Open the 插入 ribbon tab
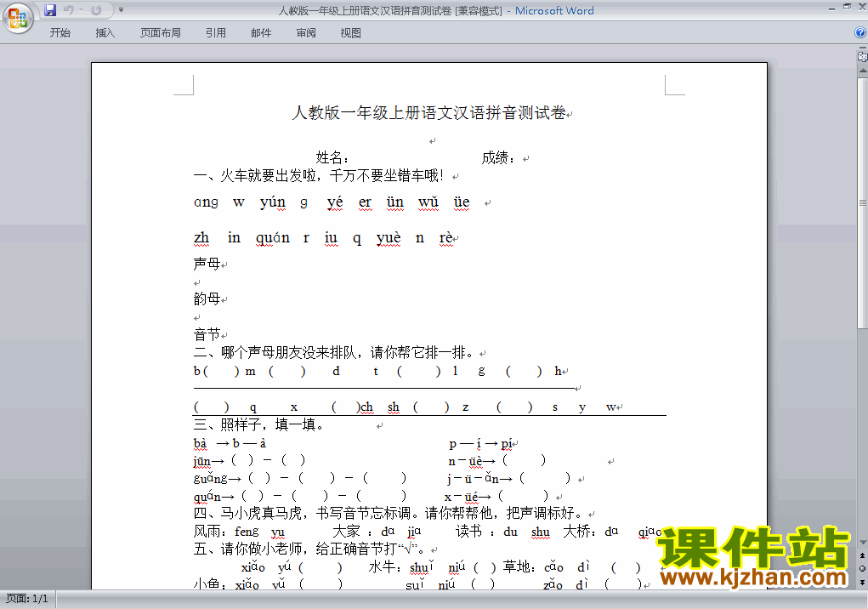Screen dimensions: 868x609 pyautogui.click(x=105, y=33)
